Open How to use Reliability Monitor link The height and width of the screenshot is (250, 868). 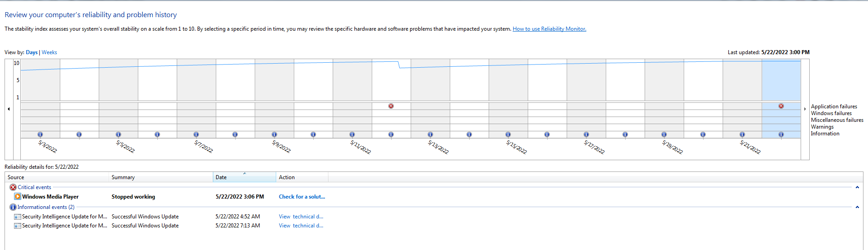click(549, 29)
